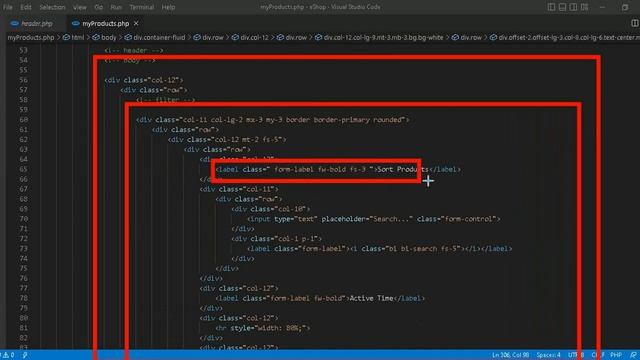640x360 pixels.
Task: Click line number 65 in gutter
Action: click(x=24, y=169)
